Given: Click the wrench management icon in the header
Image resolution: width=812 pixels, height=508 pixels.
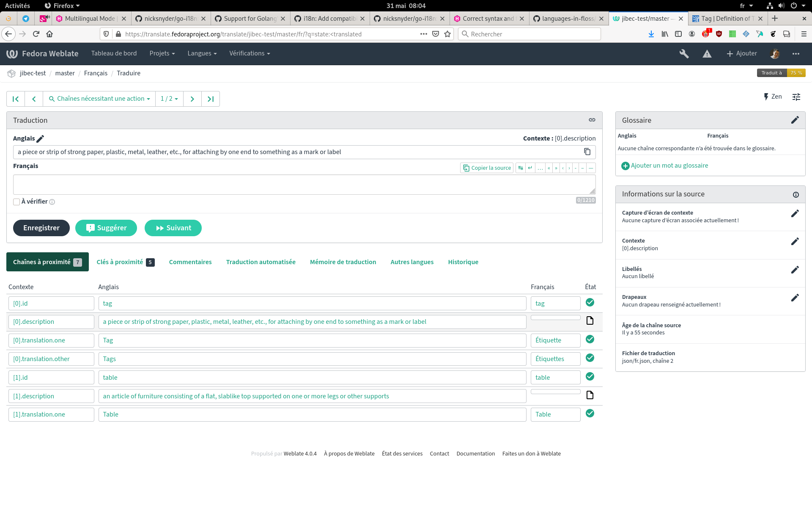Looking at the screenshot, I should pos(684,54).
